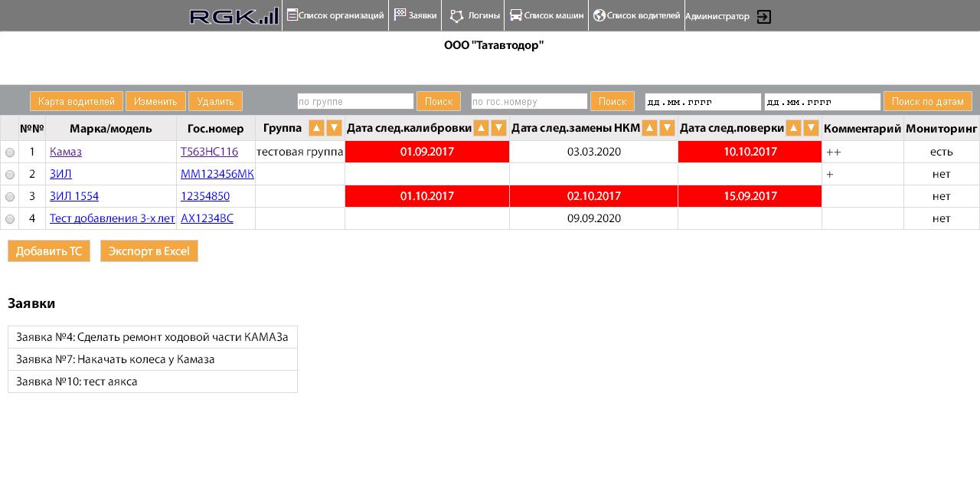Select radio button for Камаз row
This screenshot has width=980, height=488.
tap(10, 152)
